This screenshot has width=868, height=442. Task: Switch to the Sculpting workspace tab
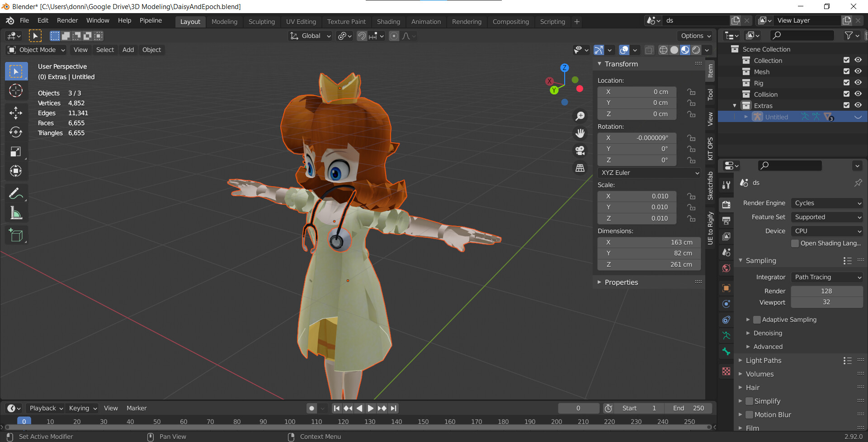pyautogui.click(x=261, y=22)
